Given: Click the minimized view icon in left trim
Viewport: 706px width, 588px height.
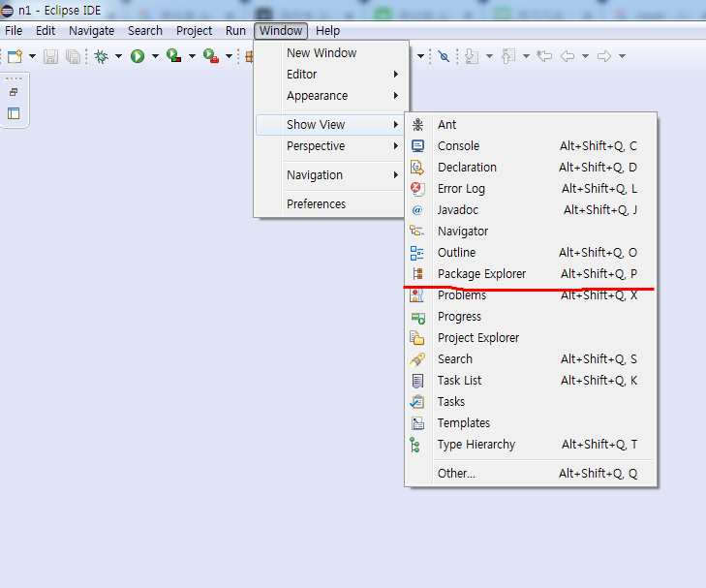Looking at the screenshot, I should (x=14, y=113).
